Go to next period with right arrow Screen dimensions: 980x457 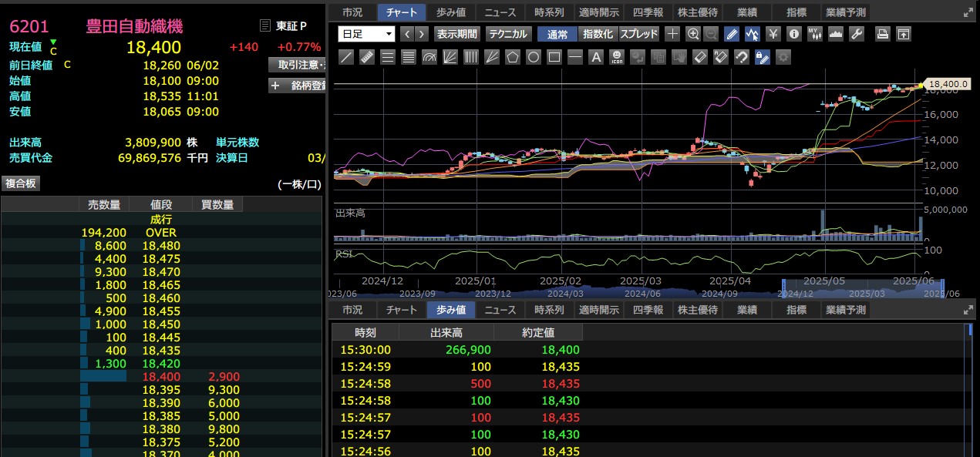tap(423, 34)
